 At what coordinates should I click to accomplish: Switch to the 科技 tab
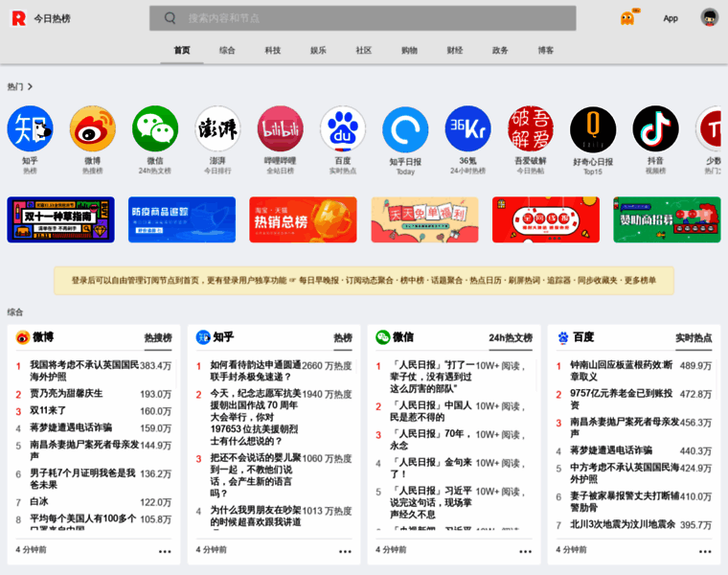point(273,50)
